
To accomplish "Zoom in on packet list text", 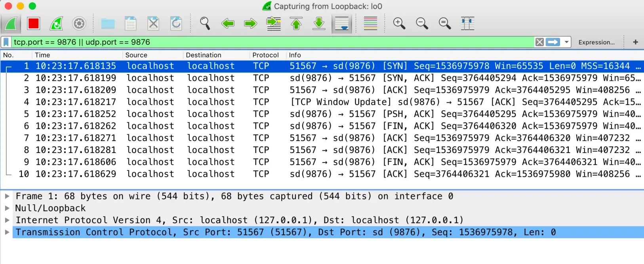I will (x=399, y=24).
